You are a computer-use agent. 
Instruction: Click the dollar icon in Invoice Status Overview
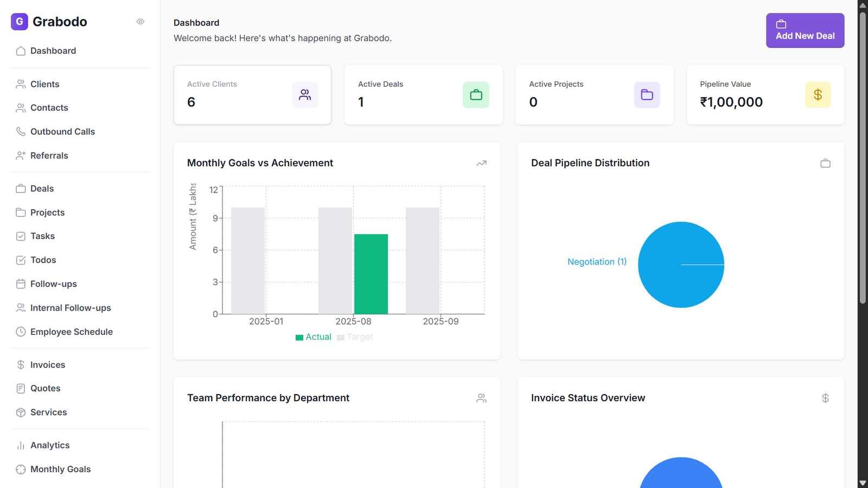(825, 398)
